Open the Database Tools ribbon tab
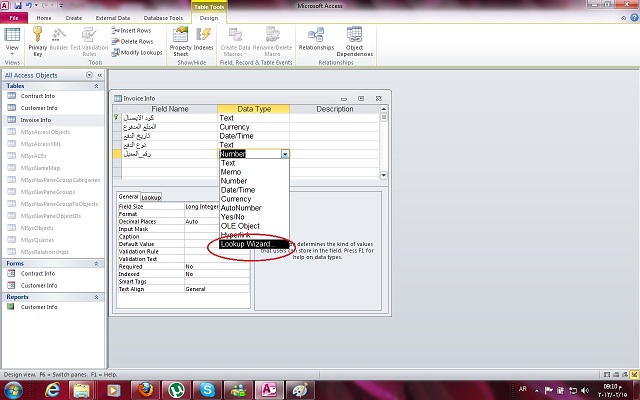The image size is (640, 400). pyautogui.click(x=163, y=18)
